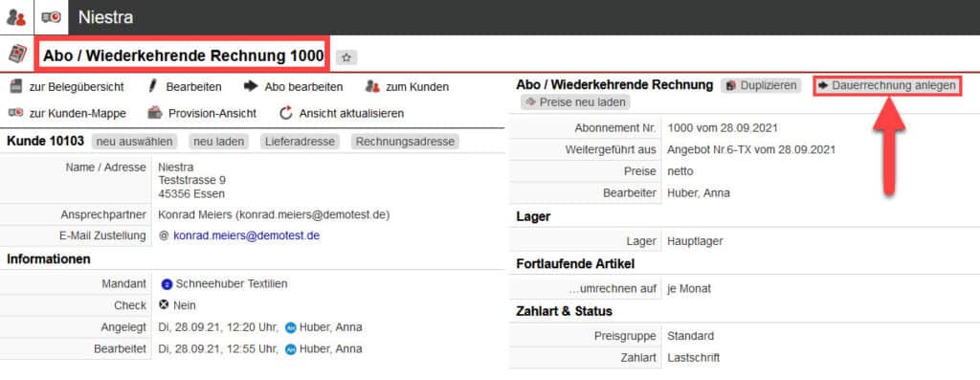
Task: Open the Lieferadresse button
Action: click(300, 142)
